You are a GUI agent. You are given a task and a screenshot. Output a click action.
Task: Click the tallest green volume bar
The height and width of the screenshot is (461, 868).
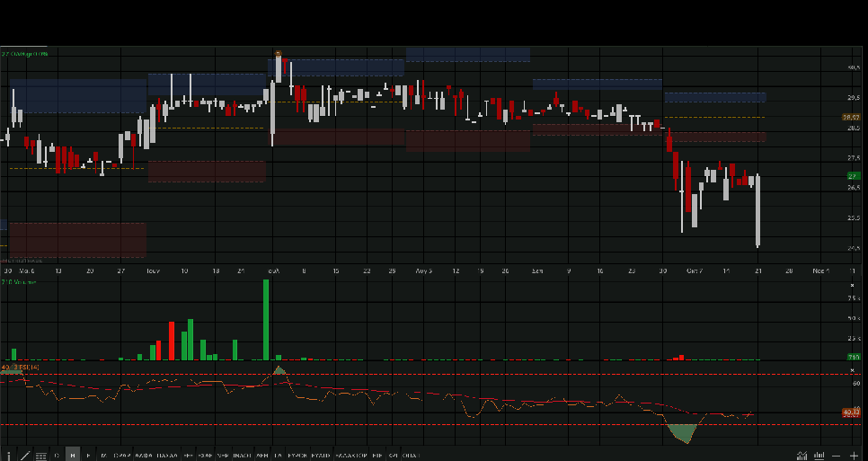click(x=266, y=319)
